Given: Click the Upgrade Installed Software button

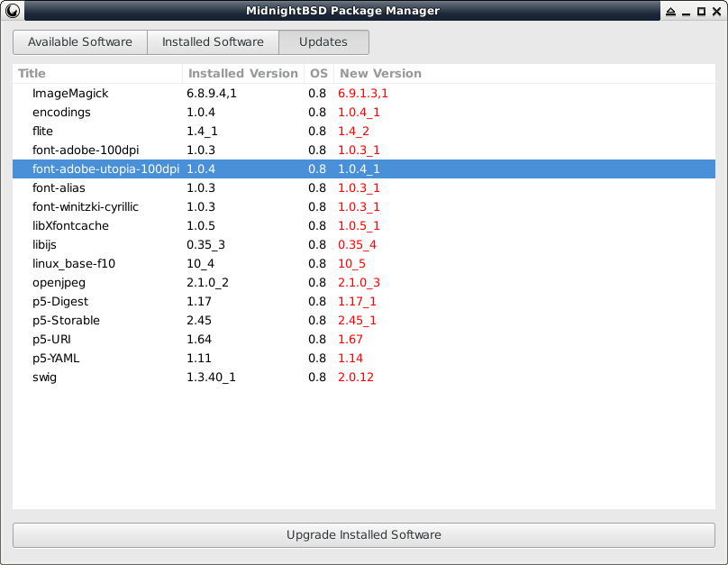Looking at the screenshot, I should pos(363,535).
